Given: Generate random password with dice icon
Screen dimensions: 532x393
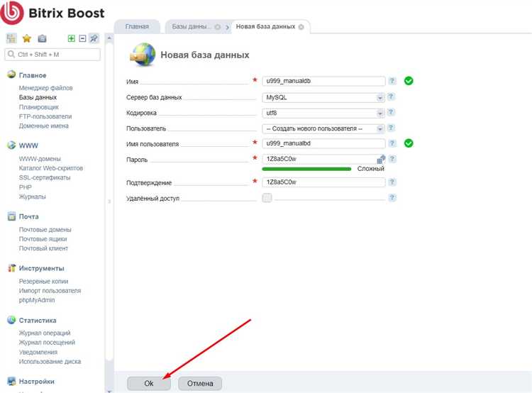Looking at the screenshot, I should (x=381, y=159).
